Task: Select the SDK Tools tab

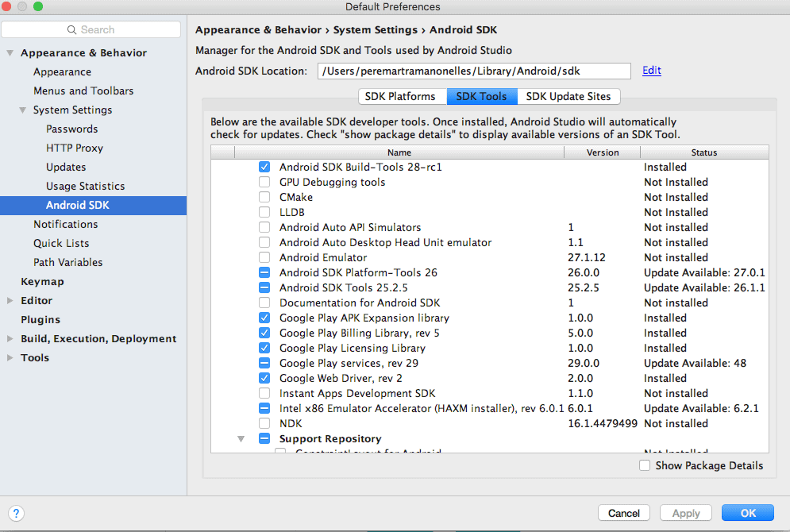Action: tap(482, 96)
